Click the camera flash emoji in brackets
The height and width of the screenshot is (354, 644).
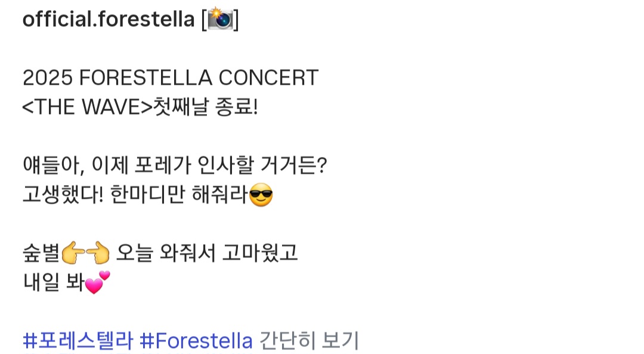point(220,19)
